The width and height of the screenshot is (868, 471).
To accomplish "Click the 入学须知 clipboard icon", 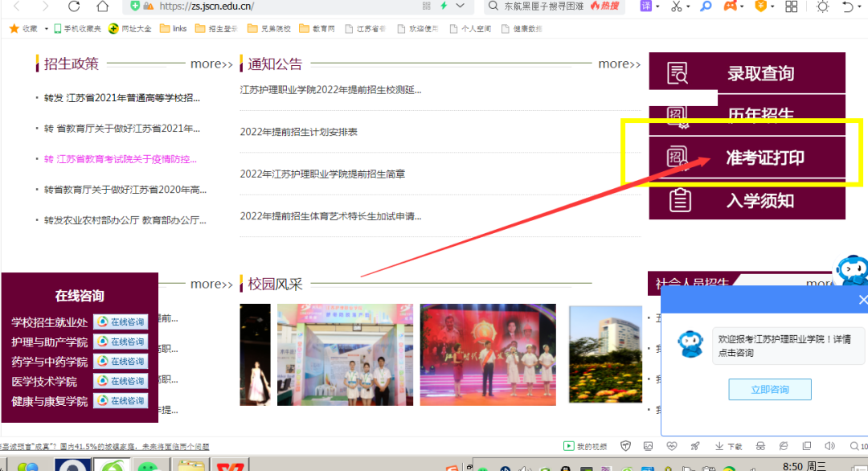I will click(679, 199).
